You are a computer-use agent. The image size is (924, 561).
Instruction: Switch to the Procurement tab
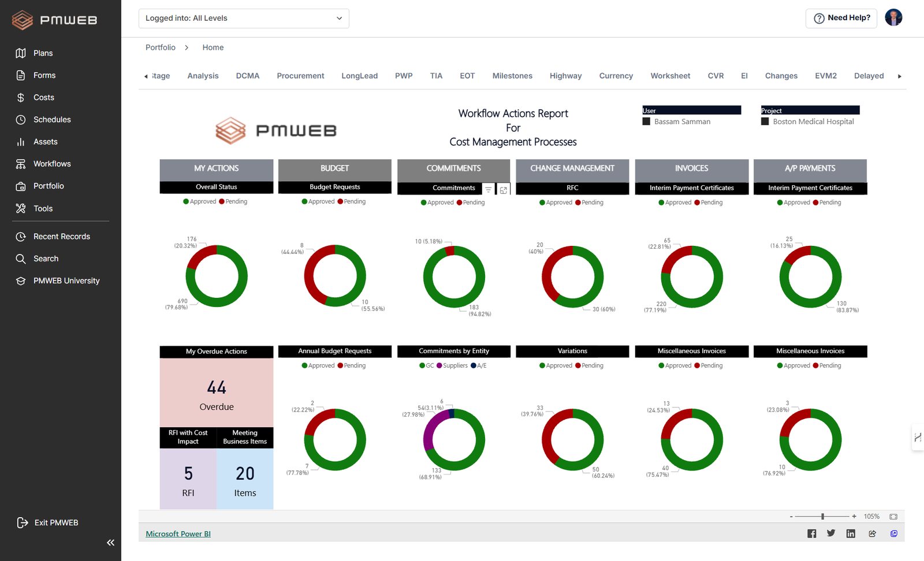300,76
